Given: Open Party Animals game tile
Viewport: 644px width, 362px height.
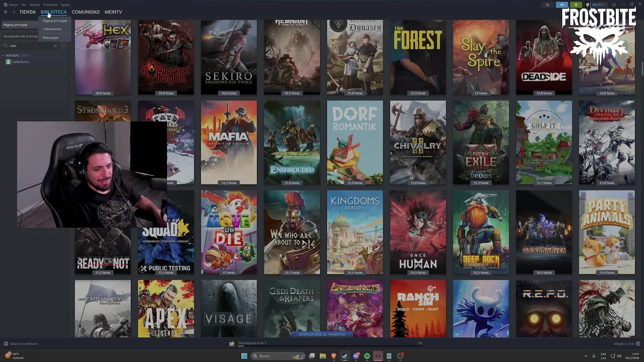Looking at the screenshot, I should (607, 232).
